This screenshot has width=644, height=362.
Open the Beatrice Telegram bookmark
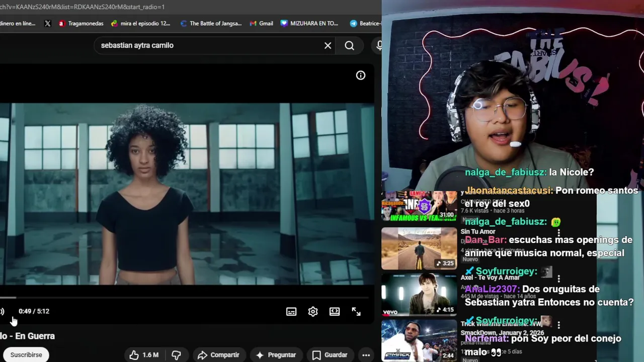point(365,23)
